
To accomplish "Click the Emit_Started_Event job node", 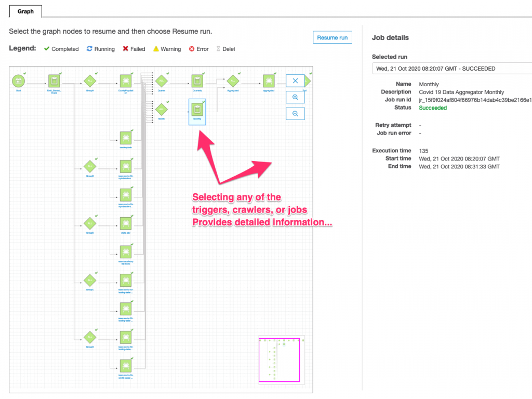I will [x=54, y=81].
